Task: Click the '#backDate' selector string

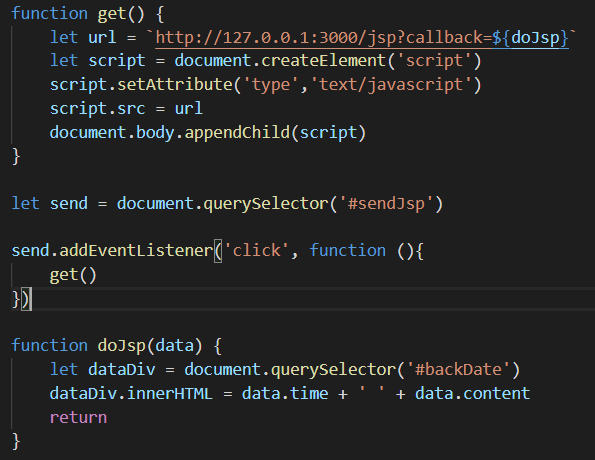Action: tap(458, 370)
